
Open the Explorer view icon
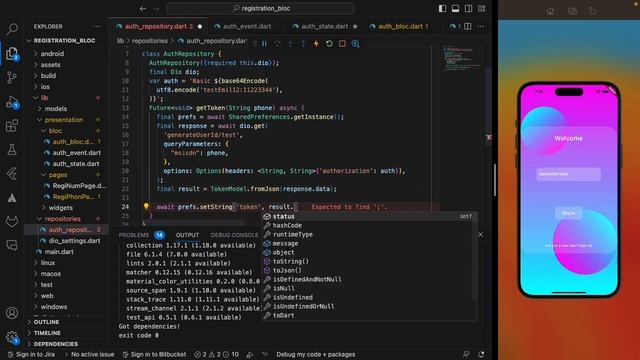click(12, 53)
